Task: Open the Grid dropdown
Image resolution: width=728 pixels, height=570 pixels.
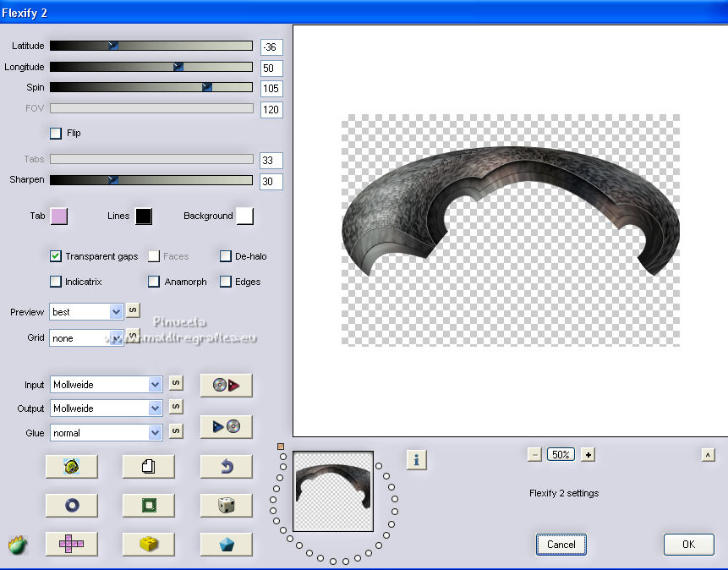Action: [86, 337]
